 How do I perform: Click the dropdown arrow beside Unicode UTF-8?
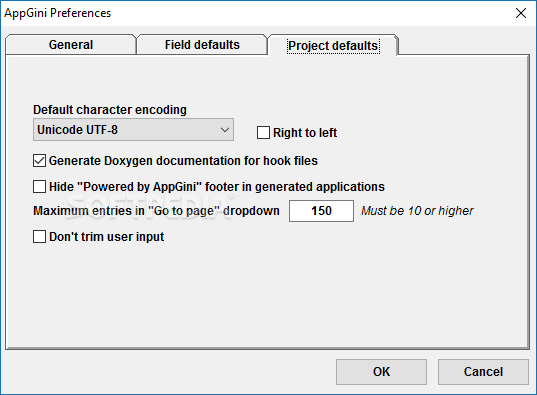pyautogui.click(x=225, y=130)
